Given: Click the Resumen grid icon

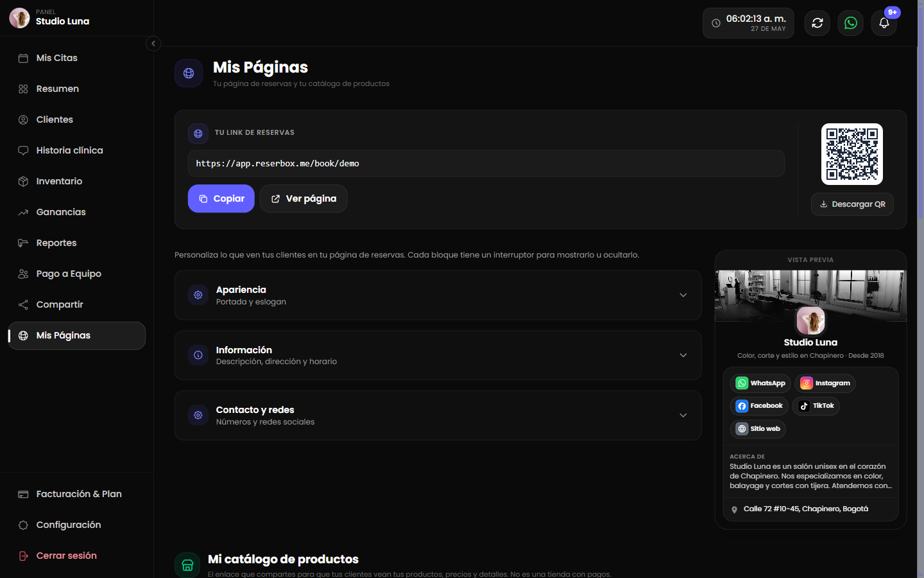Looking at the screenshot, I should coord(23,89).
